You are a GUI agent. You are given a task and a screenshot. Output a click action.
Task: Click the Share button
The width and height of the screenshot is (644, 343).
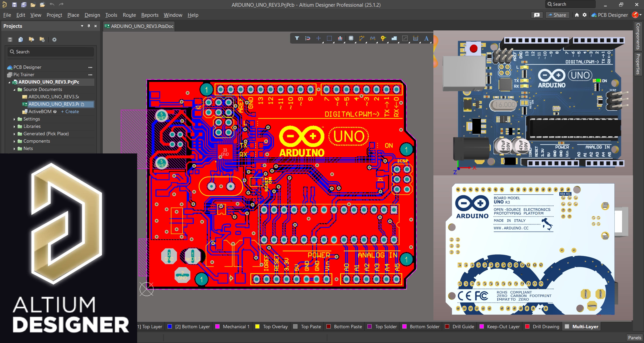coord(557,15)
